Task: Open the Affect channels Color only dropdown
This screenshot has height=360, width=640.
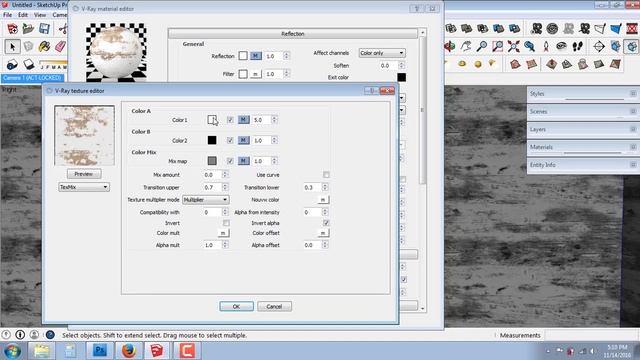Action: tap(382, 53)
